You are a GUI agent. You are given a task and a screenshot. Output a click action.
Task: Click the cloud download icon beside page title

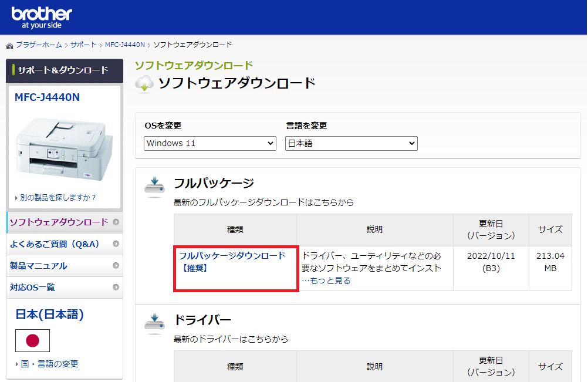144,84
